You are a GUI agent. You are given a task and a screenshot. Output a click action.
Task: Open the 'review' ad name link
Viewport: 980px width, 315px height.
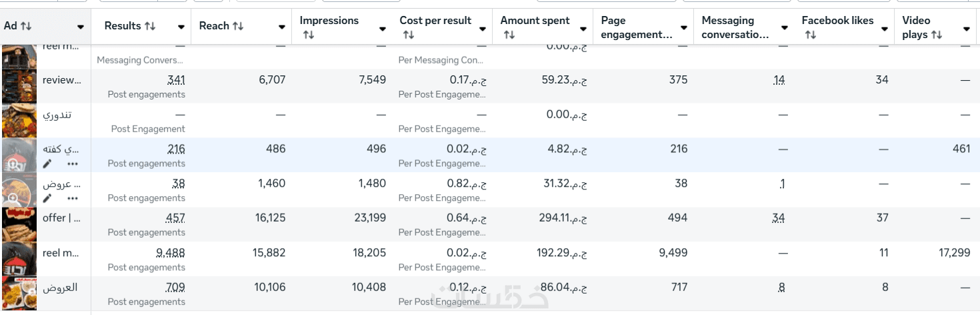click(x=61, y=80)
